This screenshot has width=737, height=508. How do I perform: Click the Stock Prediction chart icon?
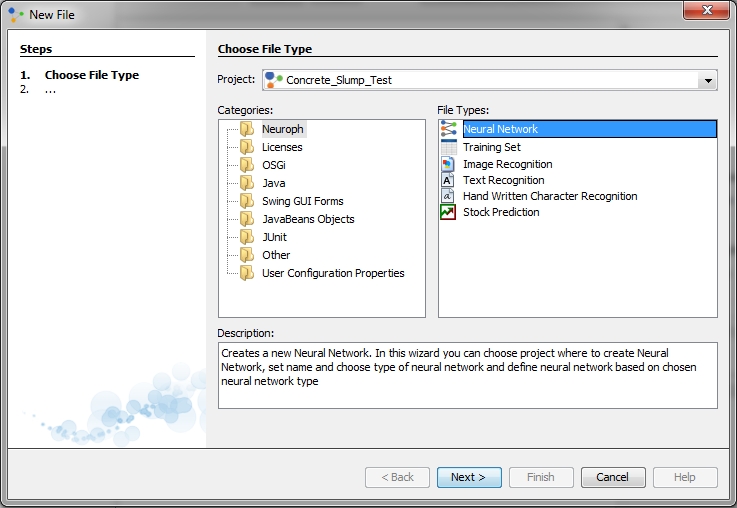coord(448,212)
